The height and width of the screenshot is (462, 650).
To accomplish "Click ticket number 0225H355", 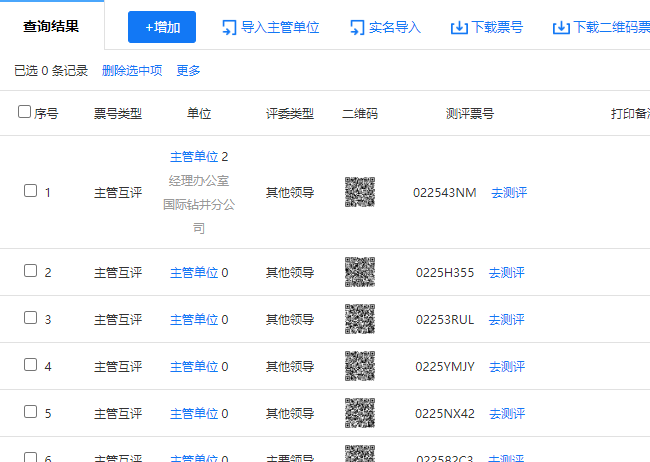I will pos(445,272).
